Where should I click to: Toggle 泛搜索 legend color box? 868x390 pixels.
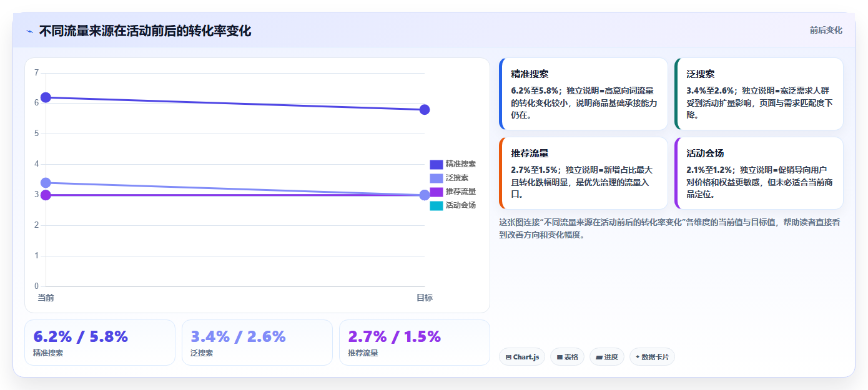click(x=436, y=178)
